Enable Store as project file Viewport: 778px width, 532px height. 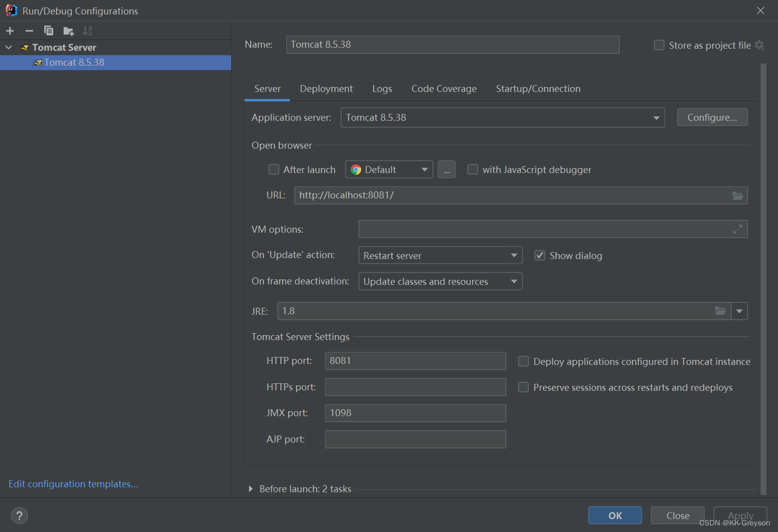pos(659,45)
